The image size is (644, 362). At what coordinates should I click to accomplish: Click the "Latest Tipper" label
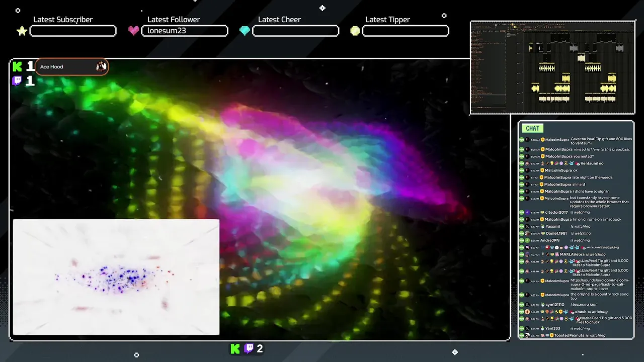(x=387, y=20)
